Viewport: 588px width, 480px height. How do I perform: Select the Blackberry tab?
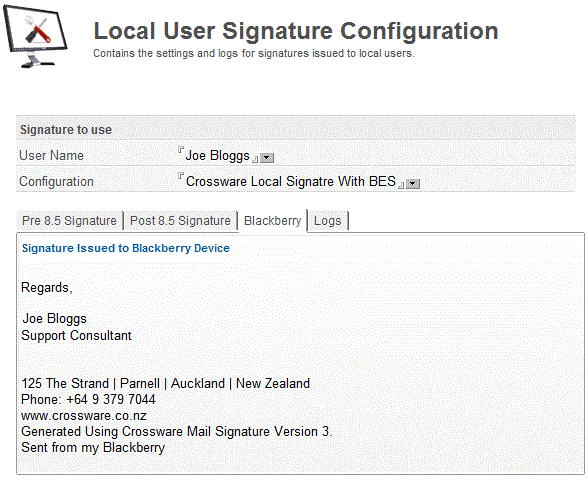point(273,220)
